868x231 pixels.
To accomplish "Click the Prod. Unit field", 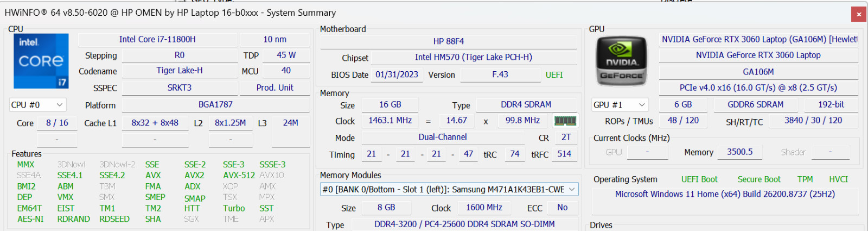I will tap(275, 88).
